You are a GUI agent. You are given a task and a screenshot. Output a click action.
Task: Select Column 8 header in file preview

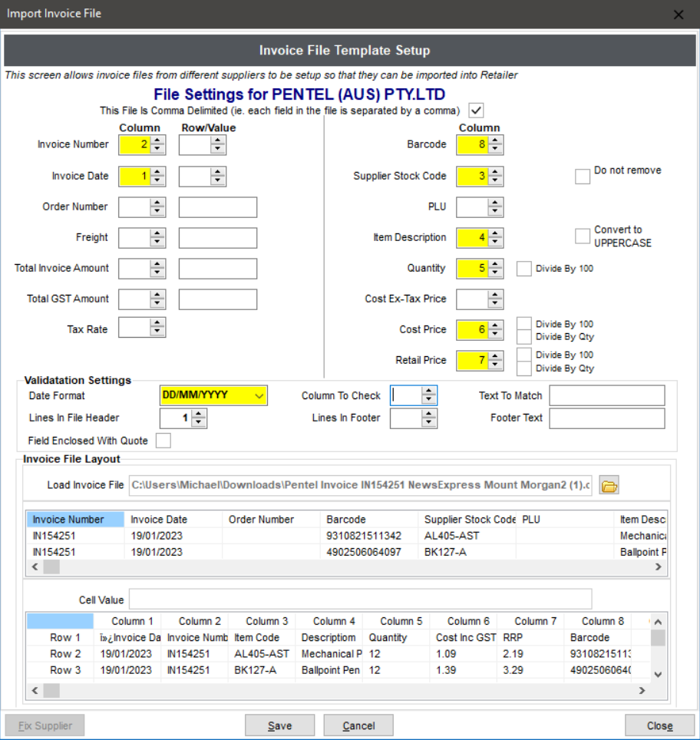click(x=598, y=621)
